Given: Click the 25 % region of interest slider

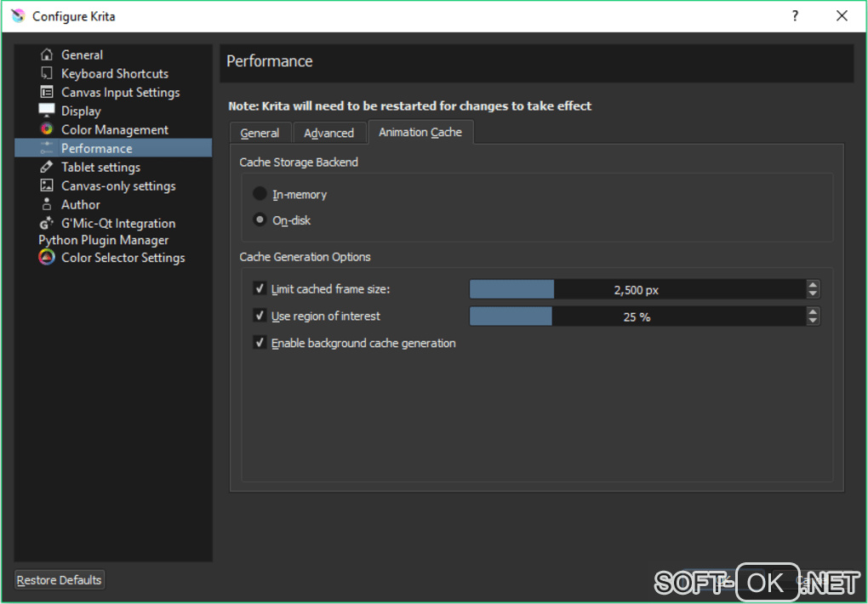Looking at the screenshot, I should click(x=637, y=316).
